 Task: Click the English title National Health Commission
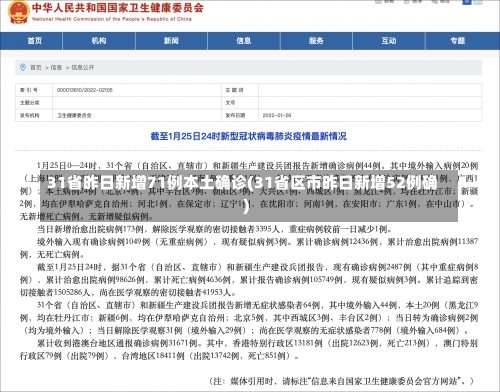[x=112, y=19]
